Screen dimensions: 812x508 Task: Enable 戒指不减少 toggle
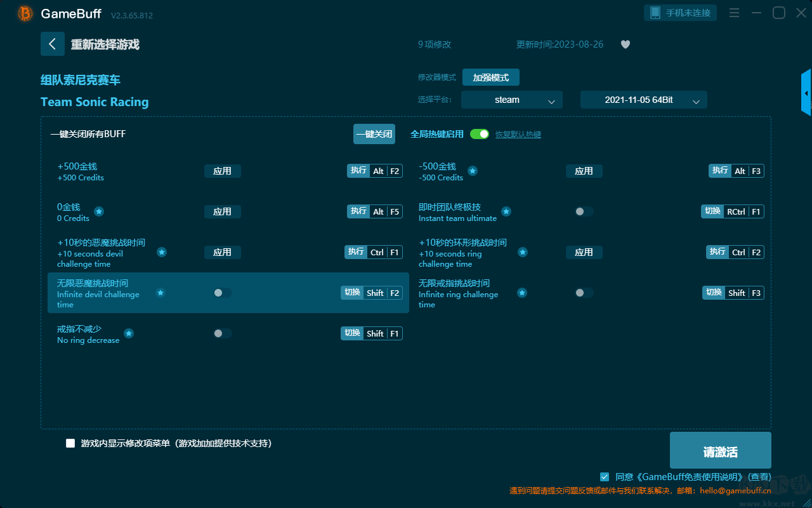coord(223,333)
